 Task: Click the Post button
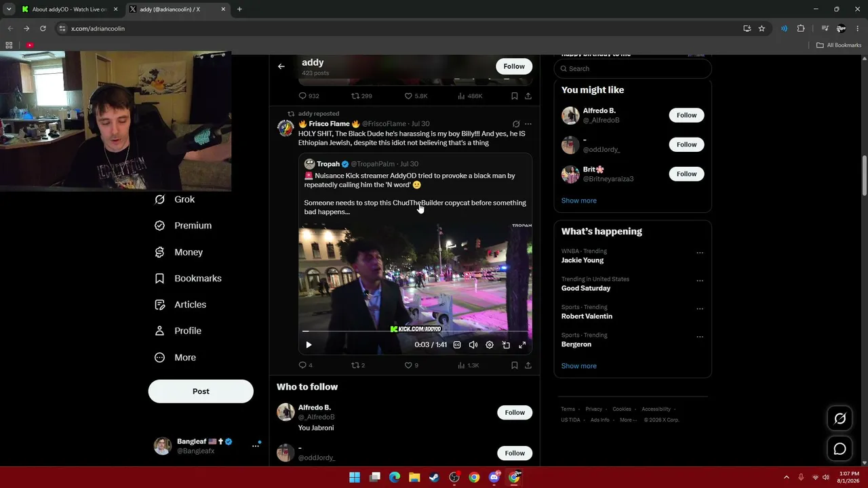[201, 391]
